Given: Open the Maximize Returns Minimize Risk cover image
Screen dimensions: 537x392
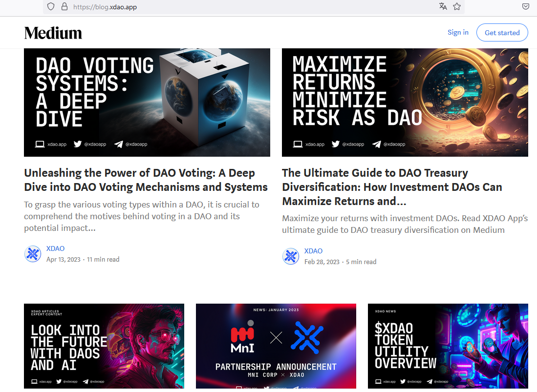Looking at the screenshot, I should coord(405,103).
